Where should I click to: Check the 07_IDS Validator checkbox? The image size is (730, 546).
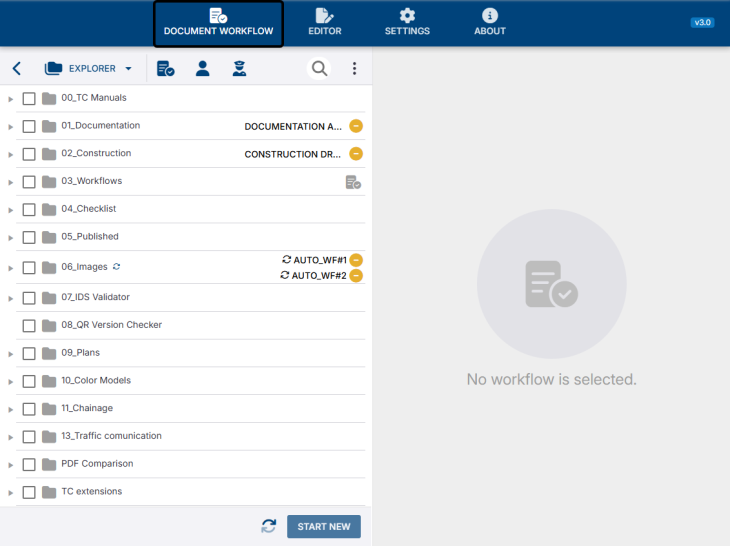29,298
